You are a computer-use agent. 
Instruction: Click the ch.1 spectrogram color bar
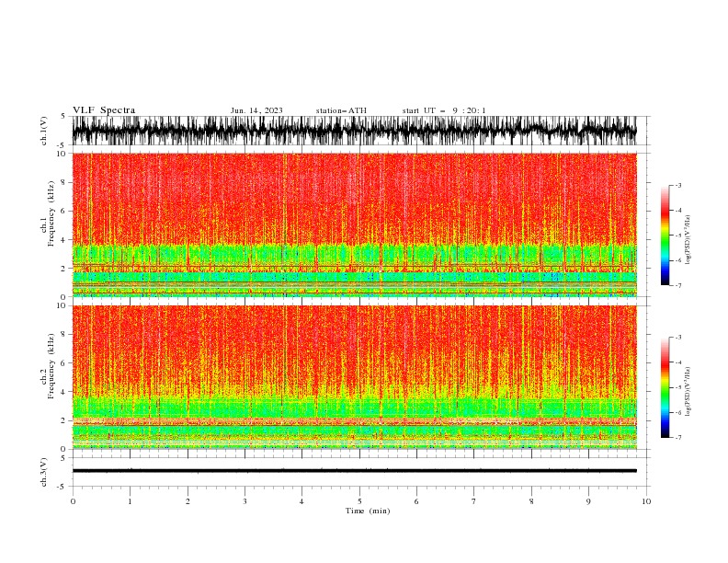point(665,236)
